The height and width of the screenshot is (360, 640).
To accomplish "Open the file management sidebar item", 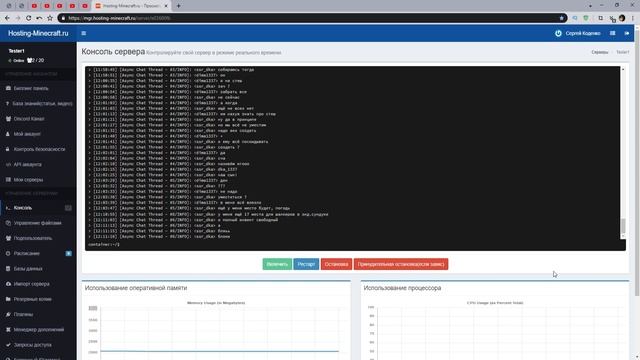I will (x=38, y=223).
